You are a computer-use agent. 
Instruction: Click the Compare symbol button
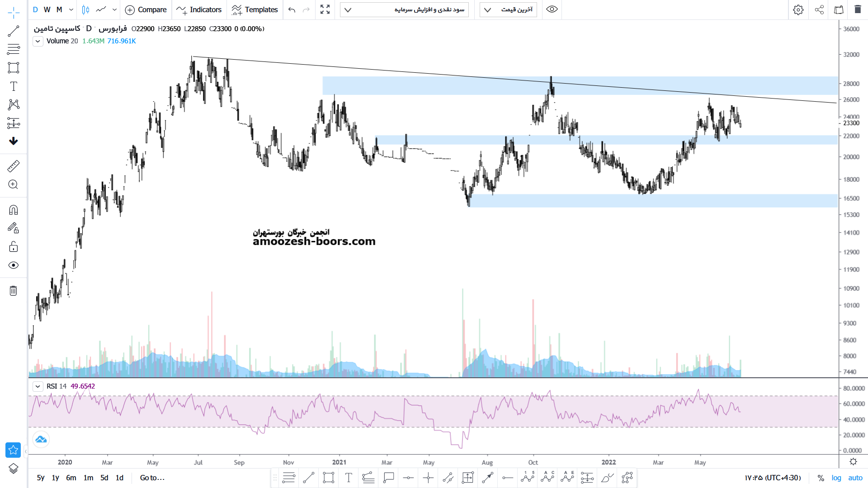tap(146, 9)
